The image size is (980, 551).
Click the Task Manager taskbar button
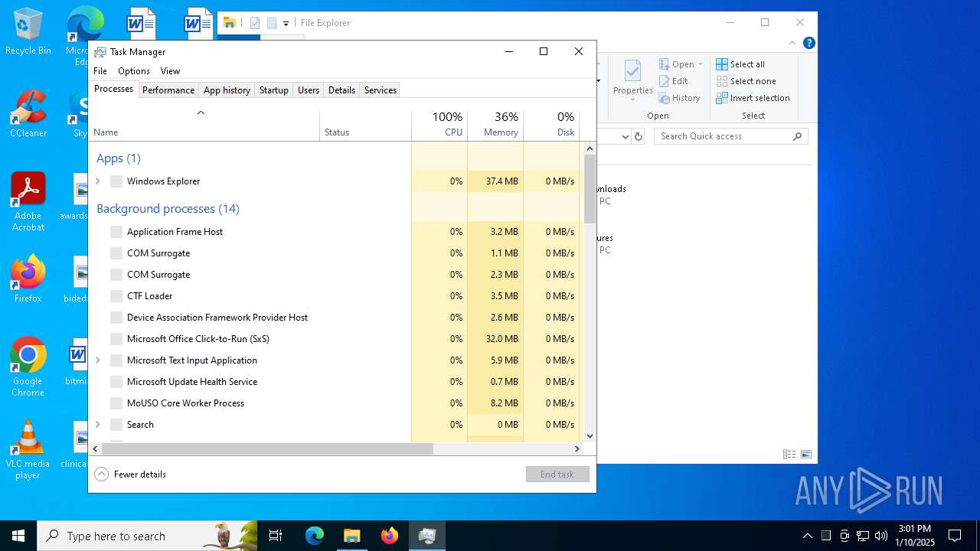[x=427, y=536]
